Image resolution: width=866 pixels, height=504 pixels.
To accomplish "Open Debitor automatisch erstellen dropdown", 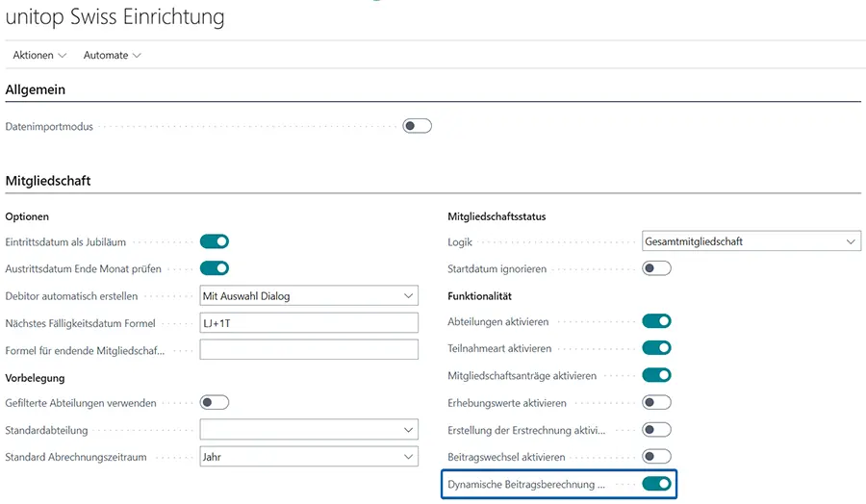I will click(x=309, y=295).
